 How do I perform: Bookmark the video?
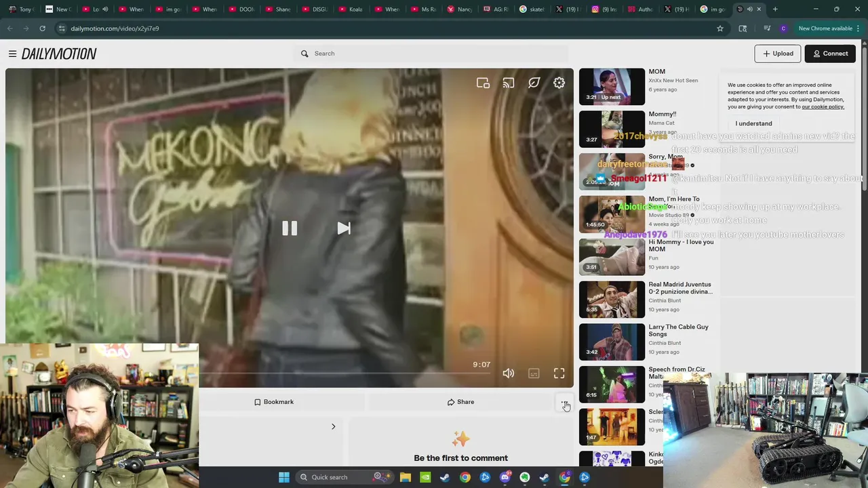point(274,402)
